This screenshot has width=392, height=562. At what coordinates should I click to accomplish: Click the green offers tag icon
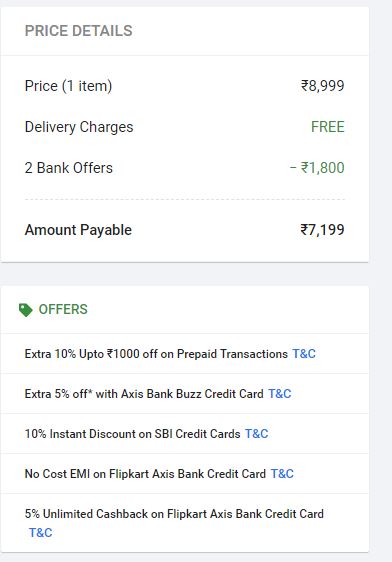pyautogui.click(x=25, y=310)
